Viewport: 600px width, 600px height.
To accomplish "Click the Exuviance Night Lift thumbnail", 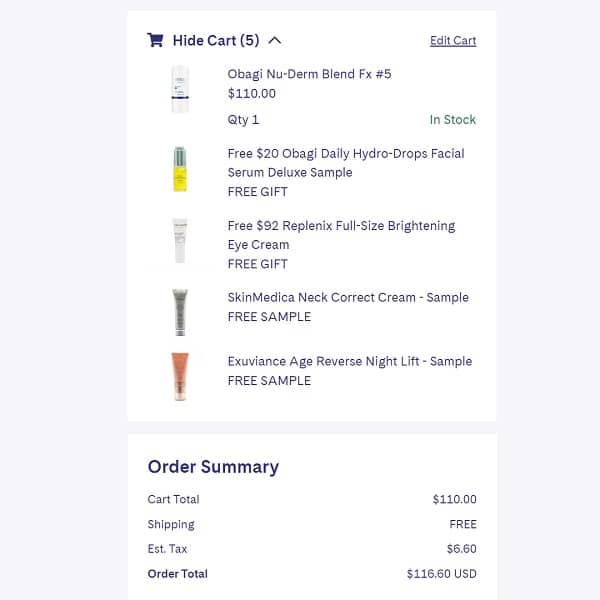I will click(x=180, y=376).
